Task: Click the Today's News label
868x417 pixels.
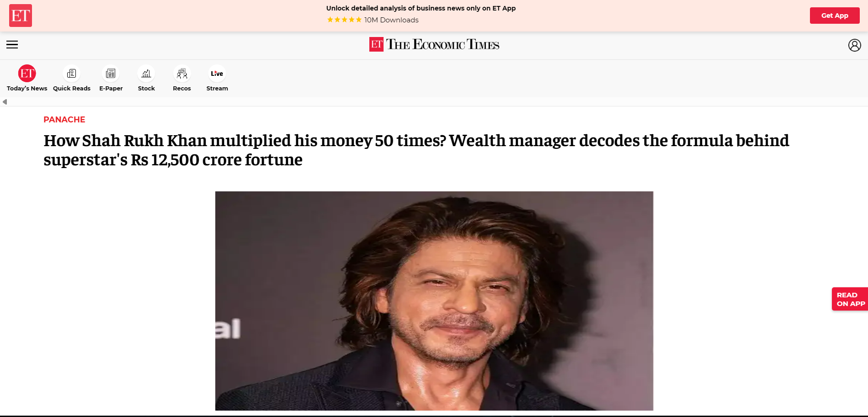Action: pyautogui.click(x=27, y=89)
